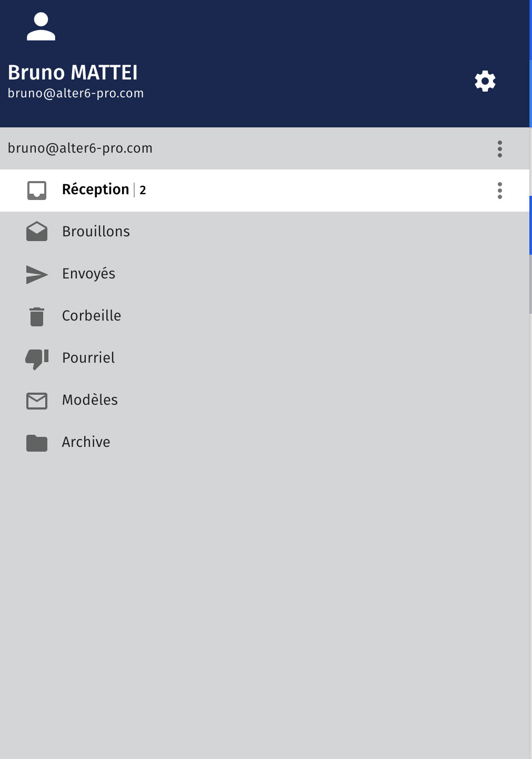Open the Archive folder
The width and height of the screenshot is (532, 759).
[265, 443]
